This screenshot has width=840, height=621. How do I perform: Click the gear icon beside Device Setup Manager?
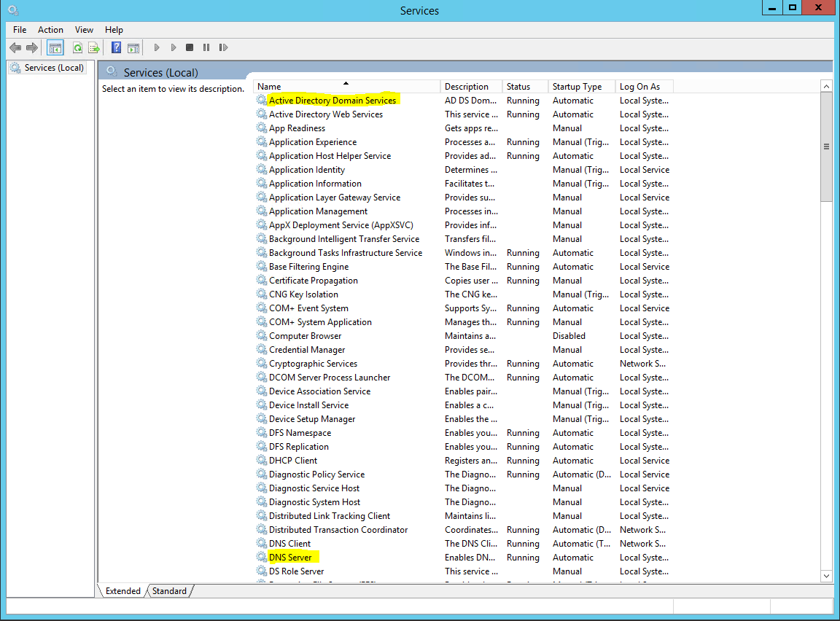(262, 418)
